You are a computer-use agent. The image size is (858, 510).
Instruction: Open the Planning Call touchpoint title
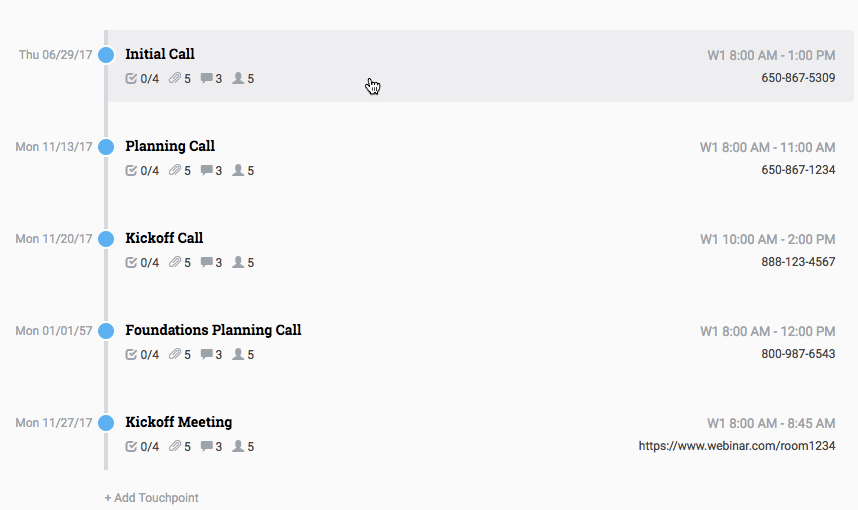170,146
